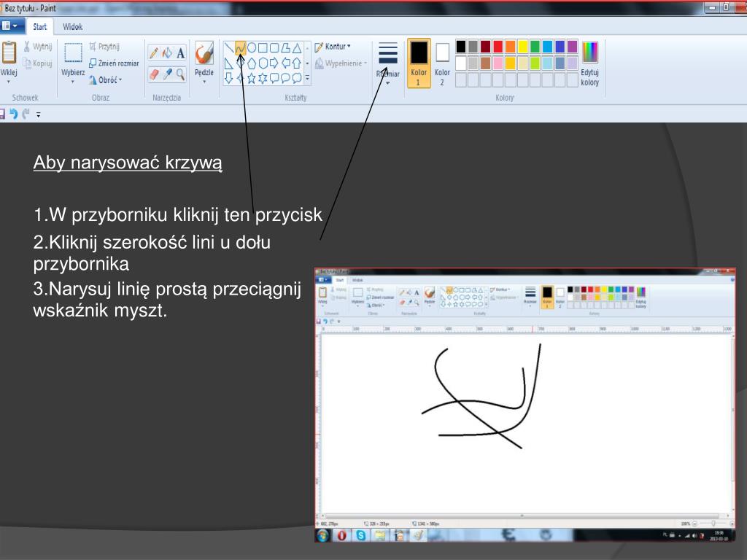The image size is (747, 560).
Task: Pick the pink swatch in top color palette
Action: tap(498, 63)
